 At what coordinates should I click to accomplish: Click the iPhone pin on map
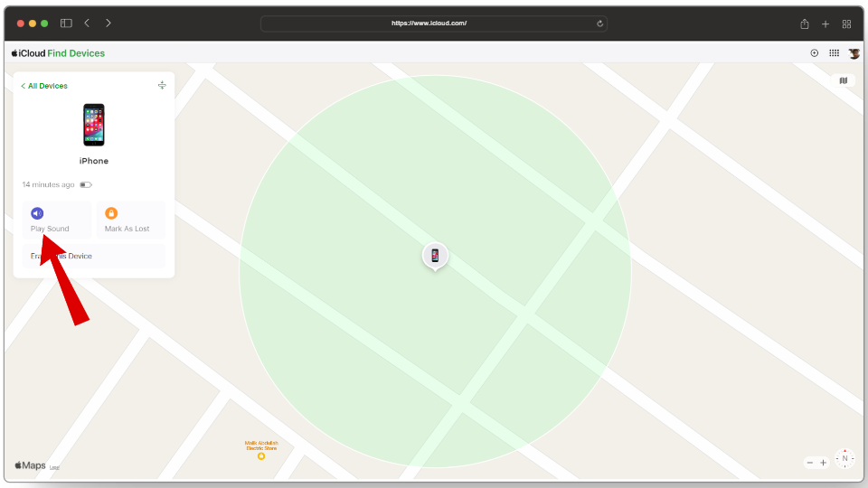point(435,256)
